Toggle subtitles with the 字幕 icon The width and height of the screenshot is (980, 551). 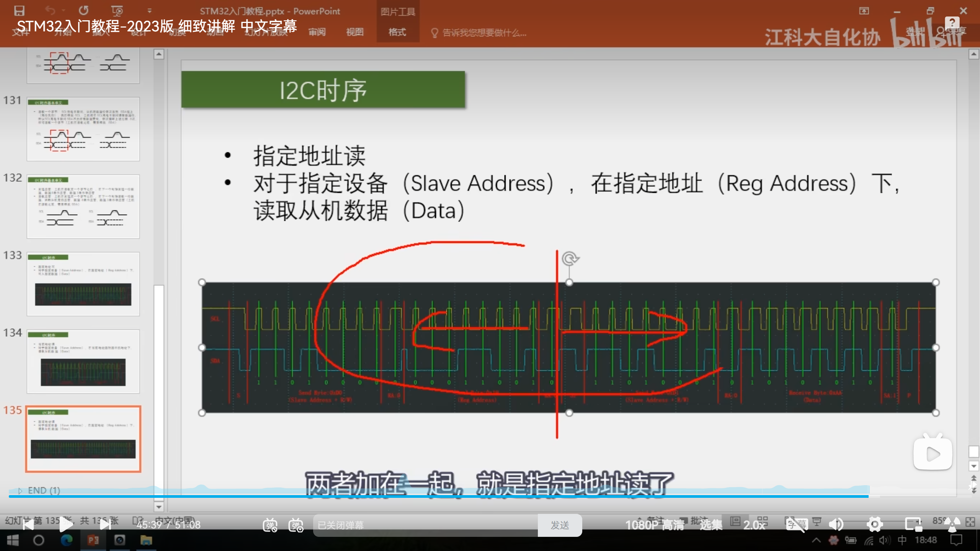click(x=796, y=525)
